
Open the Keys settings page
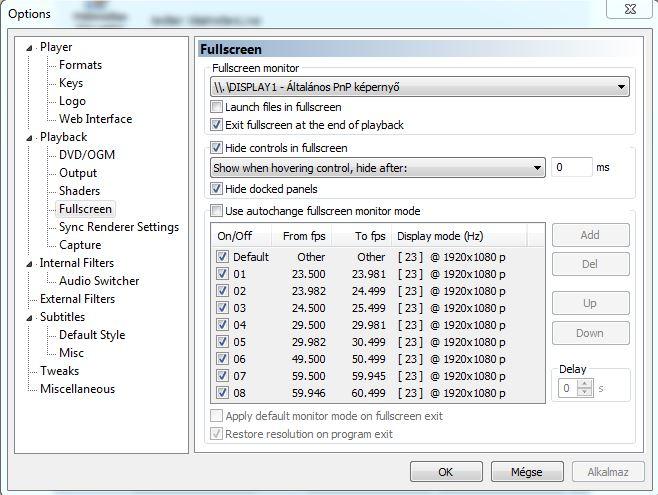71,83
